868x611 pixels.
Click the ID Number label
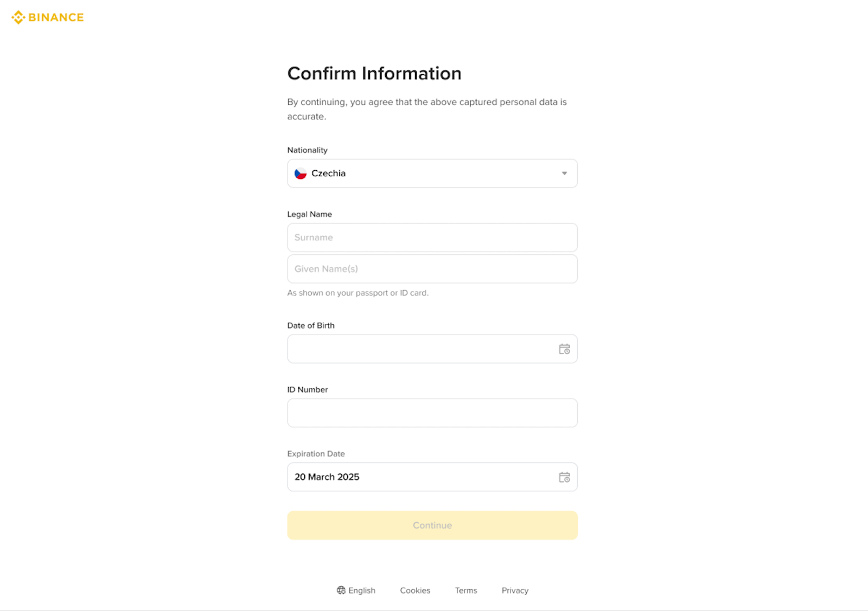tap(308, 389)
